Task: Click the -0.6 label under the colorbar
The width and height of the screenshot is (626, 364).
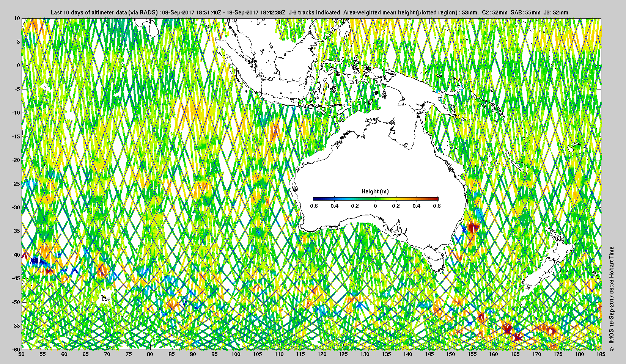Action: (313, 206)
